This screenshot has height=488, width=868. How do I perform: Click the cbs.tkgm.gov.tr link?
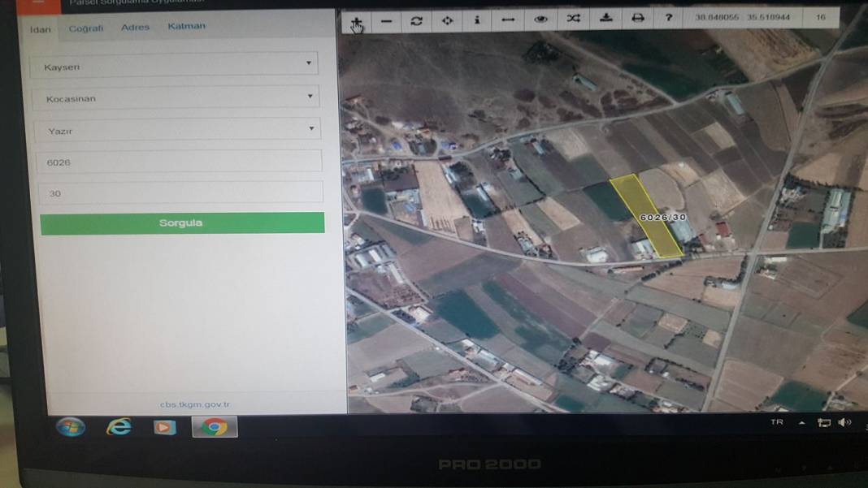194,404
